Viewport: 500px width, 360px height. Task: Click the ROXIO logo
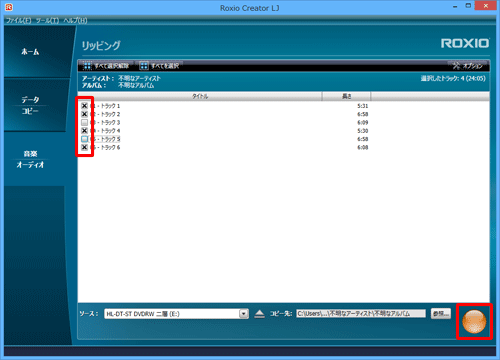465,43
